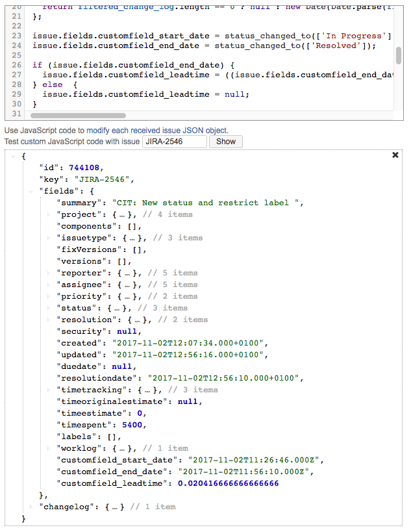Open the "modify each received issue JSON object" link
The width and height of the screenshot is (411, 532).
pyautogui.click(x=157, y=131)
